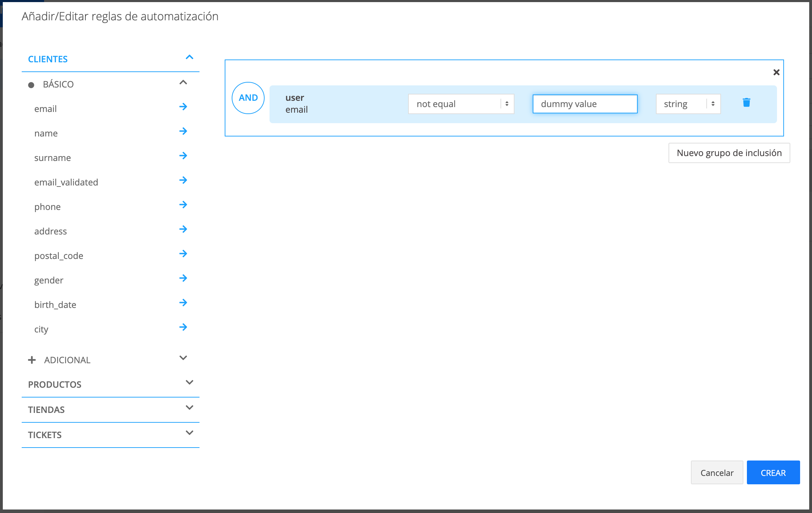
Task: Click the 'dummy value' input field
Action: click(x=584, y=104)
